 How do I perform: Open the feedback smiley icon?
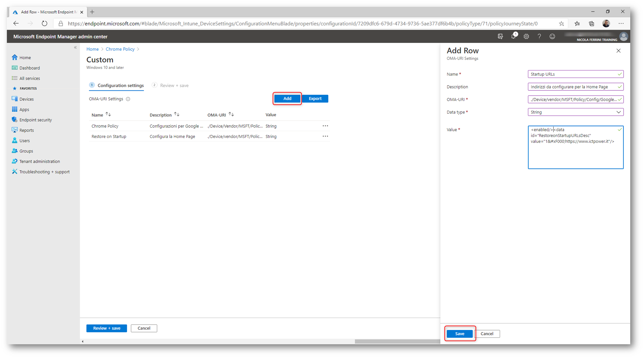(x=552, y=36)
